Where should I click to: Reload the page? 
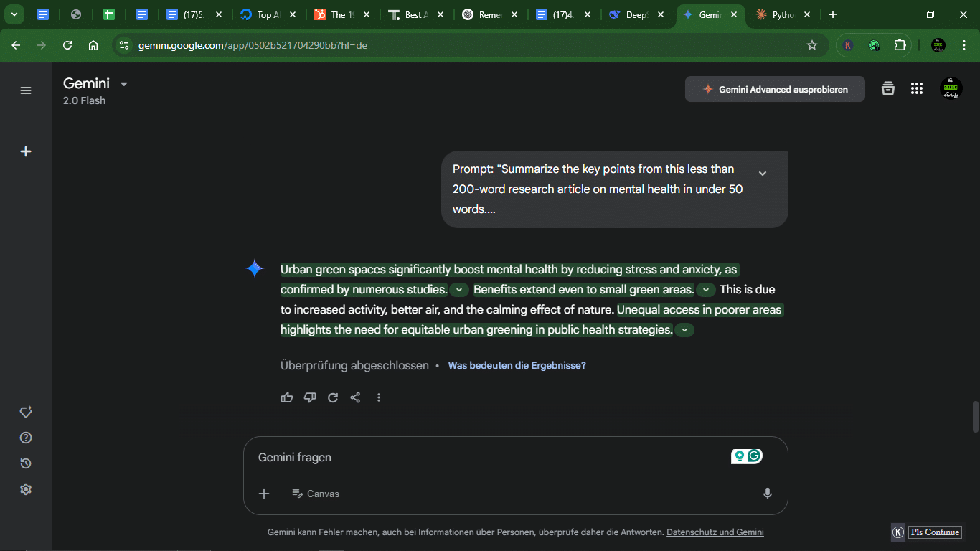(x=67, y=45)
